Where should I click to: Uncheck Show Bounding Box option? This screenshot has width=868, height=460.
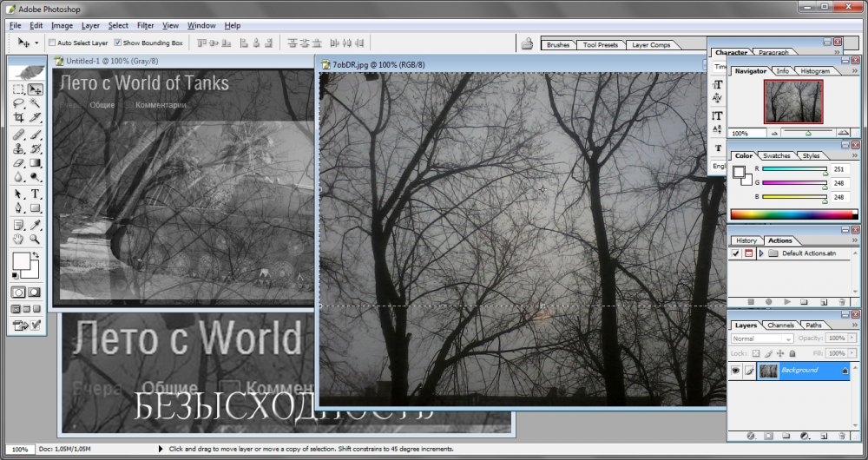point(118,43)
